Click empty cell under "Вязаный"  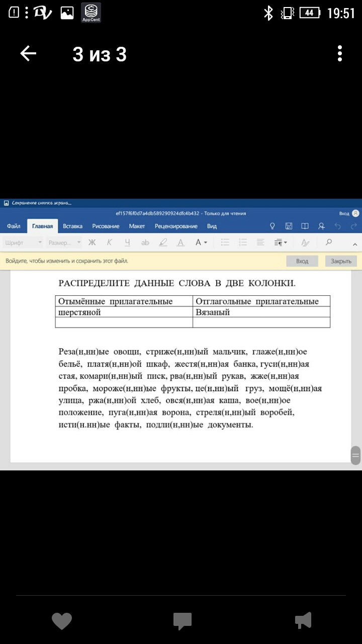tap(261, 322)
